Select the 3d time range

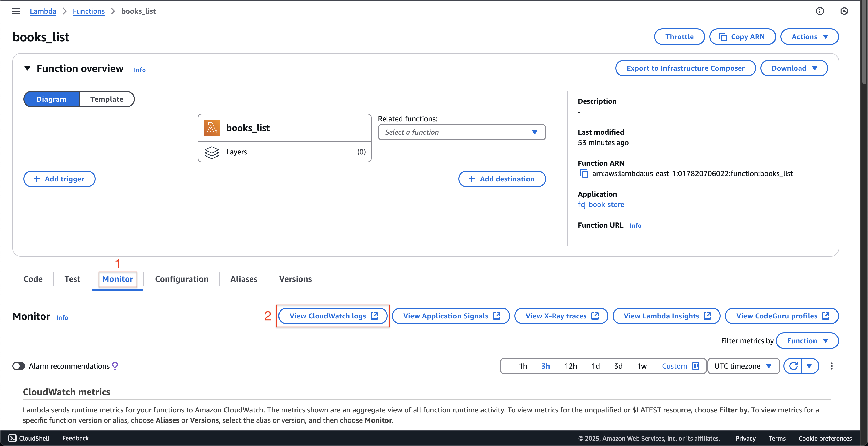point(618,366)
